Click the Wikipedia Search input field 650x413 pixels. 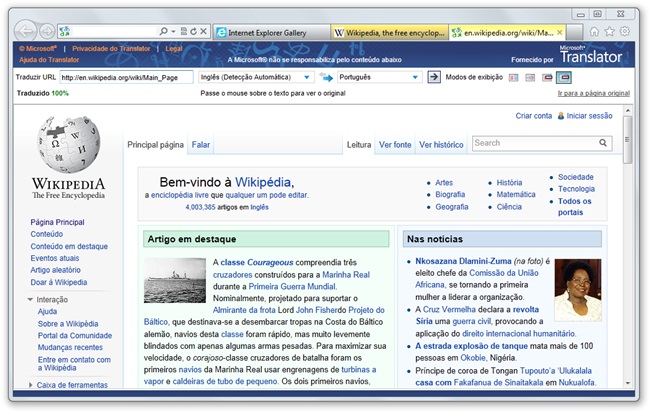535,143
